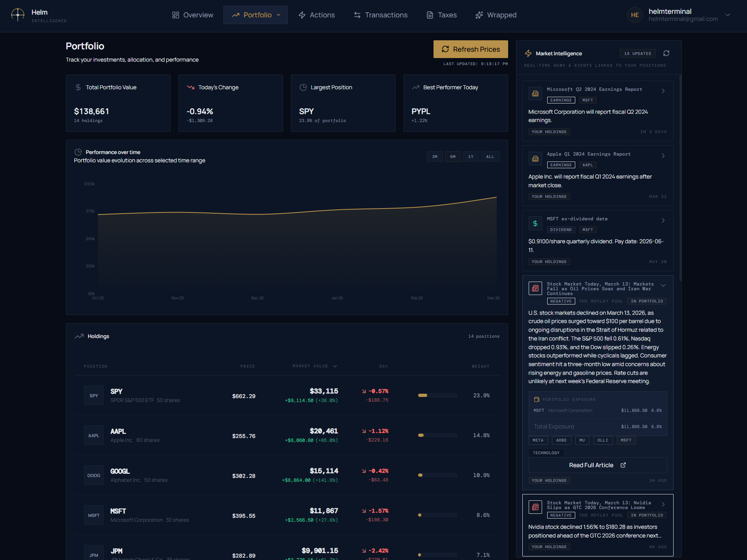This screenshot has width=747, height=560.
Task: Click the pie icon on Largest Position
Action: click(303, 87)
